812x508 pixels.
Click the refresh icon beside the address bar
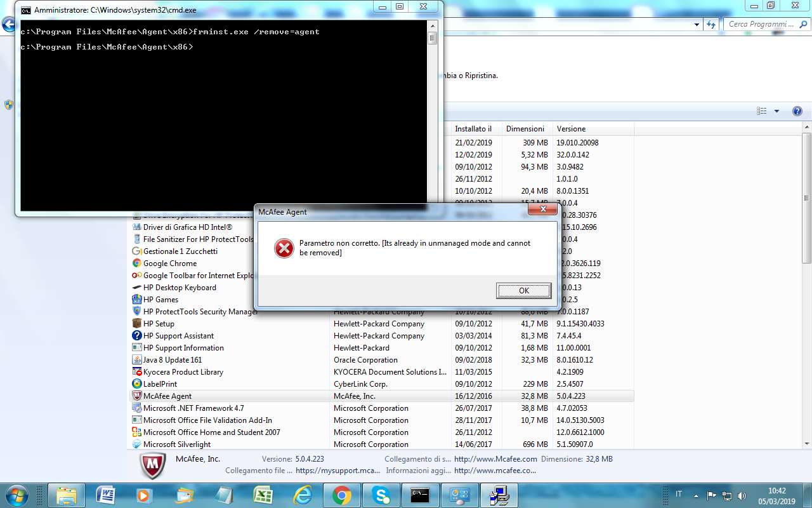(711, 24)
